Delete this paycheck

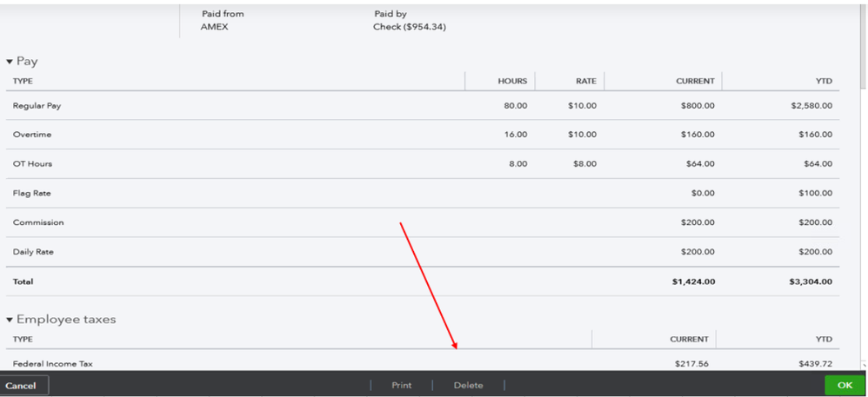pyautogui.click(x=468, y=385)
